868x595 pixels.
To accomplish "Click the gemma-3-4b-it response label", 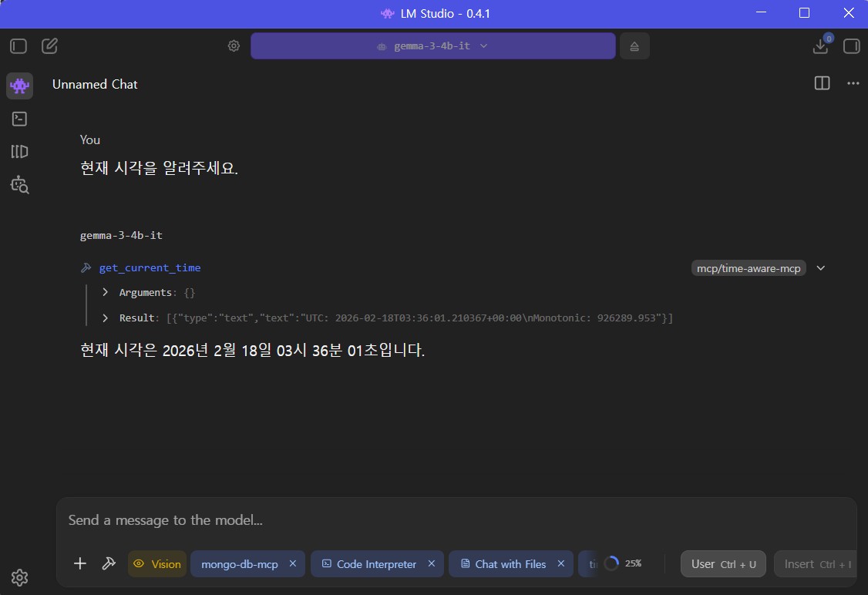I will tap(121, 235).
